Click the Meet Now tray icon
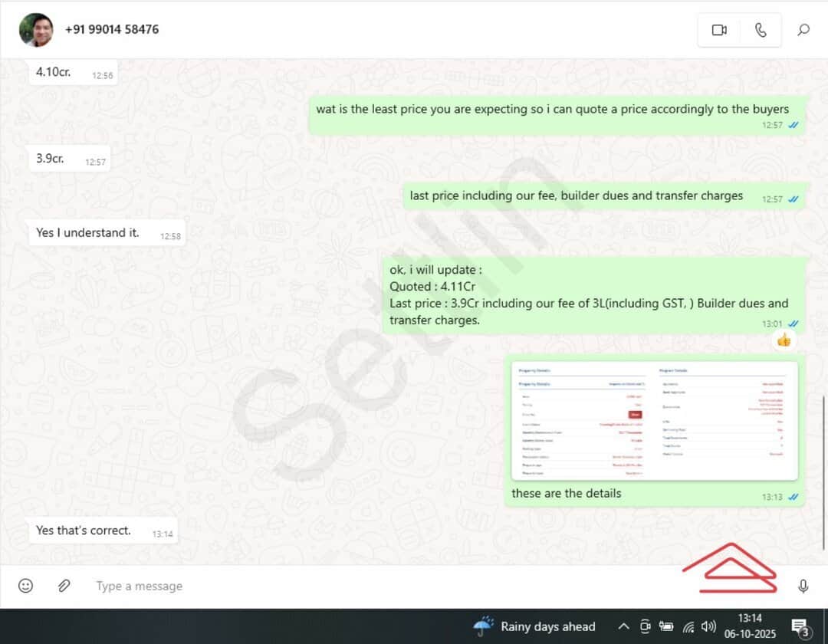Viewport: 828px width, 644px height. [x=646, y=626]
